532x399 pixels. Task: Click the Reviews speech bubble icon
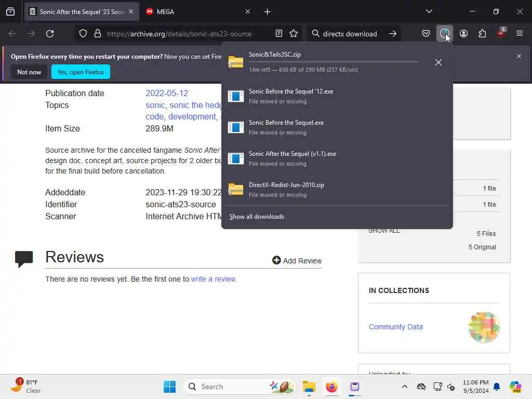coord(24,259)
